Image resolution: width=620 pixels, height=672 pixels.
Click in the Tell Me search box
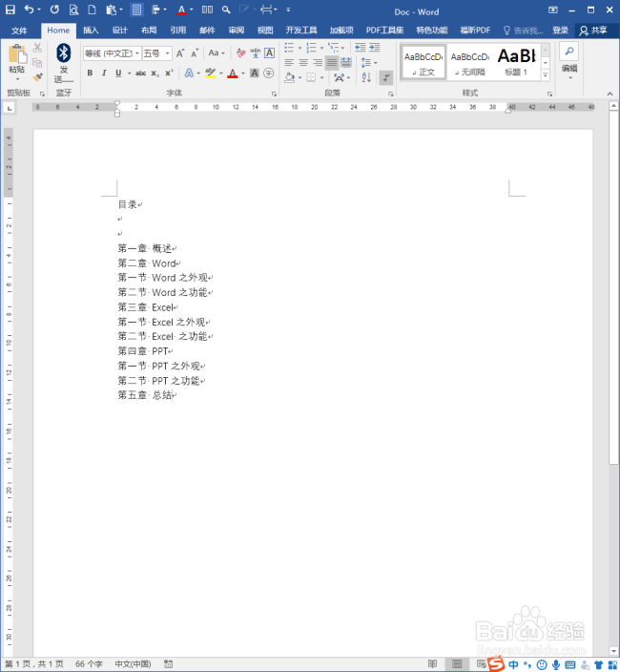pyautogui.click(x=524, y=30)
